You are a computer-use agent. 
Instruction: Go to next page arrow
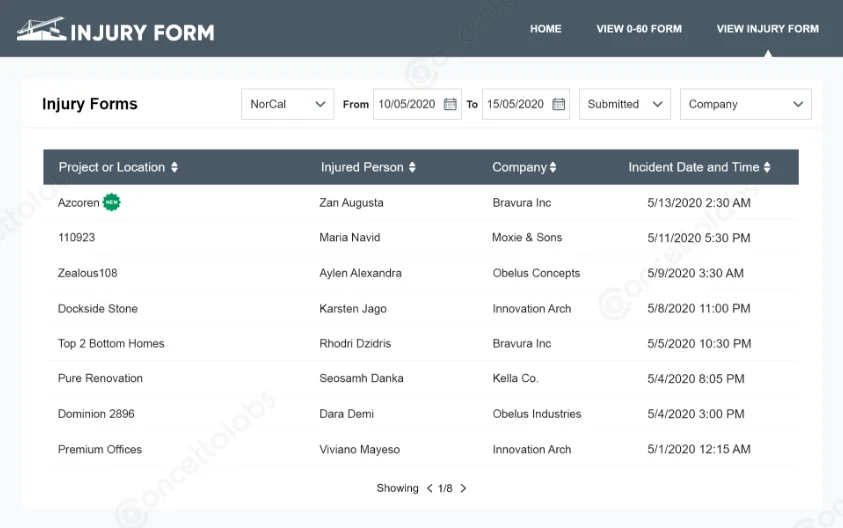point(463,489)
